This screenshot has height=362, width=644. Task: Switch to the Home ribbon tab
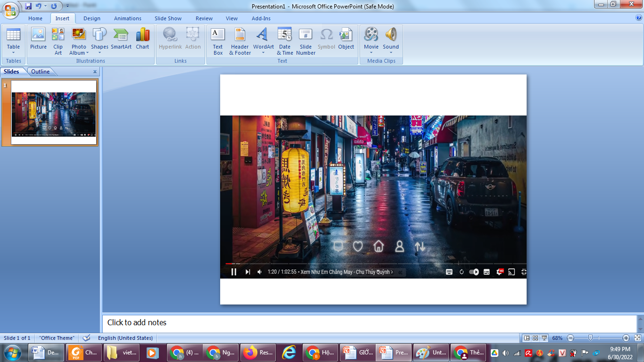click(x=35, y=18)
